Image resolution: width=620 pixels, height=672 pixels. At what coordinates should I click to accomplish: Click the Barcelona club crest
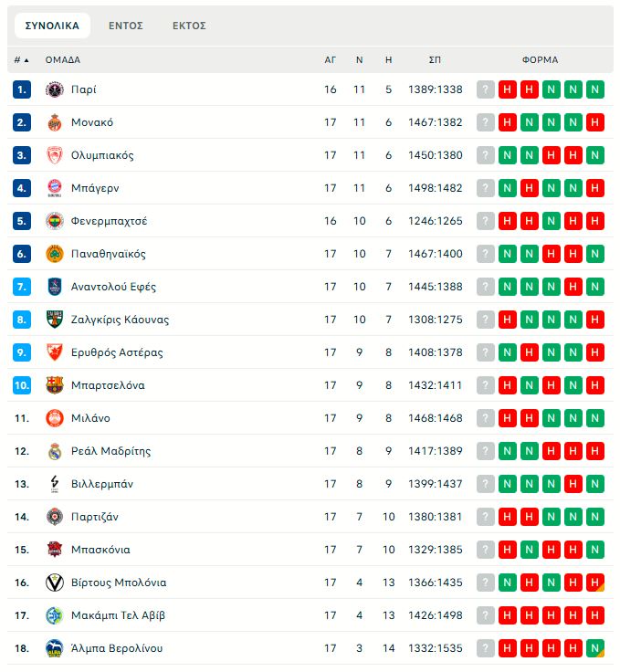(x=55, y=385)
